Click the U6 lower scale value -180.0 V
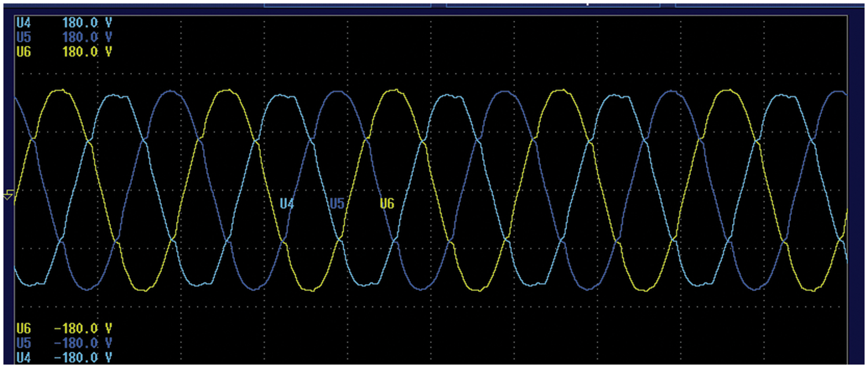Screen dimensions: 868x368 [83, 328]
